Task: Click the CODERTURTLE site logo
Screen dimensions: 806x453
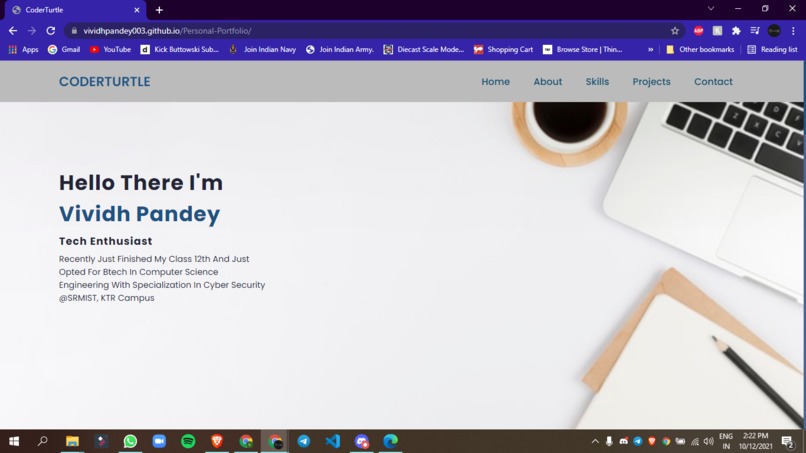Action: (x=104, y=82)
